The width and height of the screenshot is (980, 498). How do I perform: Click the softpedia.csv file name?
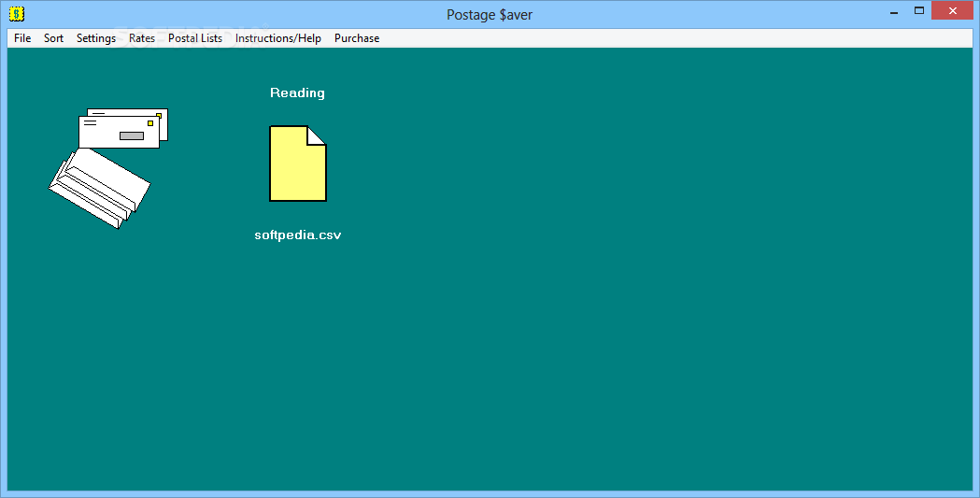(297, 235)
